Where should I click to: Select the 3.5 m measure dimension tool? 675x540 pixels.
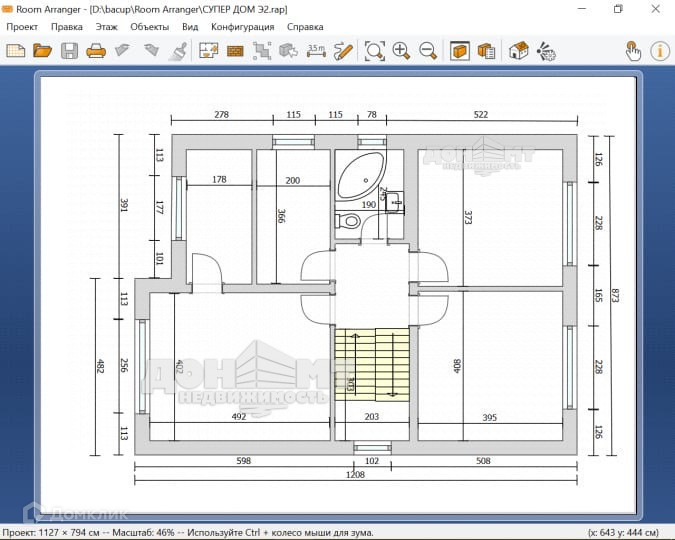[316, 50]
